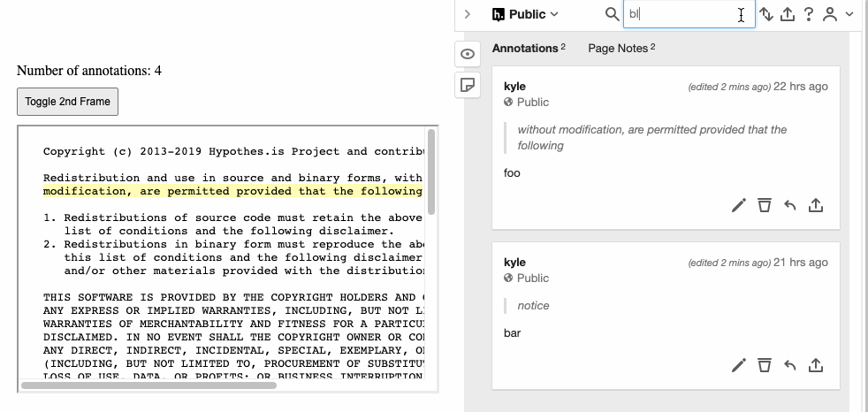Screen dimensions: 868x412
Task: Open the help question mark icon
Action: [808, 14]
